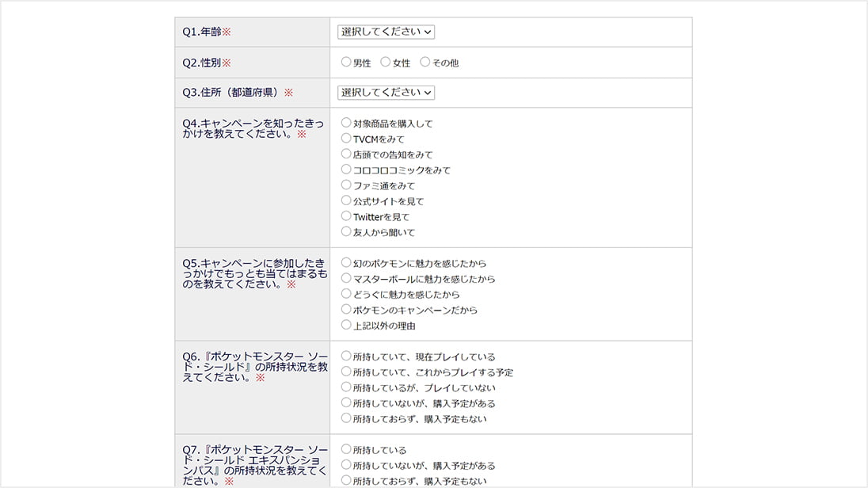Select 所持している under Q7 Expansion Pass

pyautogui.click(x=346, y=449)
